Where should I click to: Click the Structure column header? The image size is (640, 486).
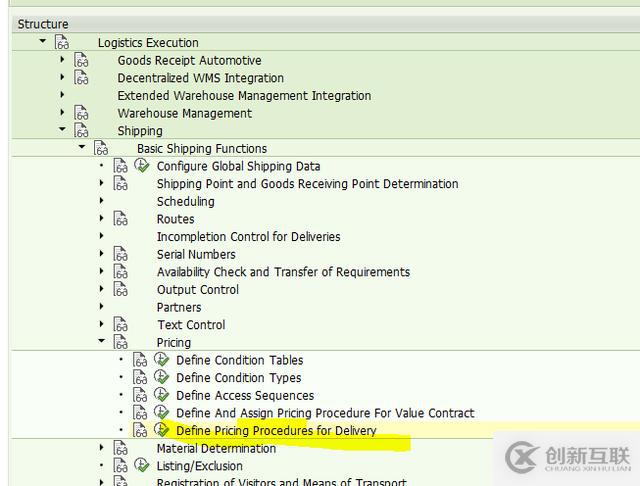(43, 24)
